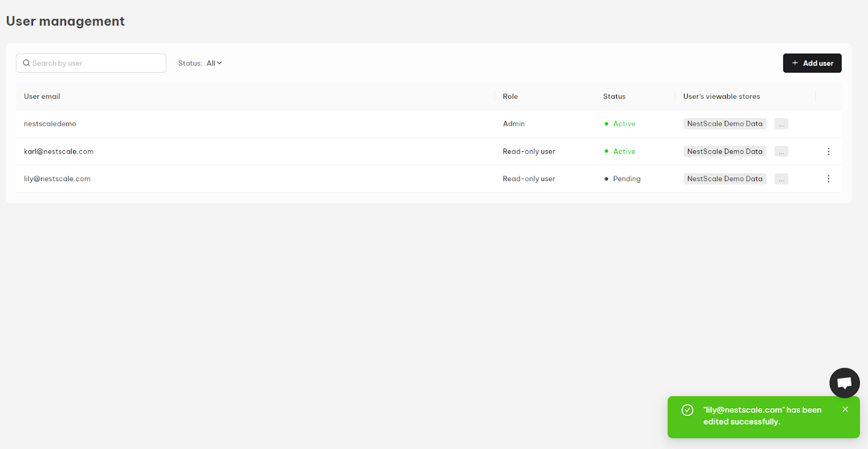This screenshot has height=449, width=868.
Task: Open the live chat bubble icon
Action: click(x=844, y=383)
